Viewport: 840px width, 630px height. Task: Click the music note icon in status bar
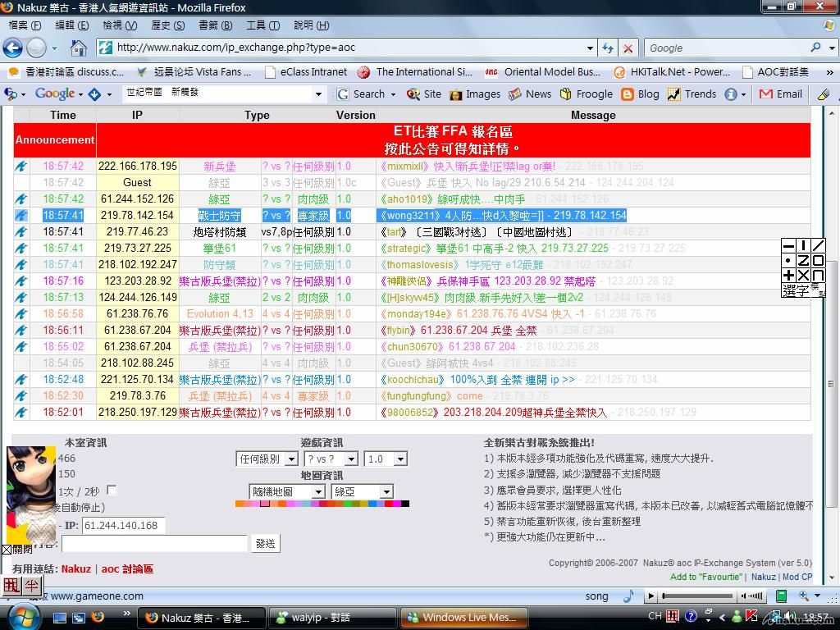(x=629, y=596)
